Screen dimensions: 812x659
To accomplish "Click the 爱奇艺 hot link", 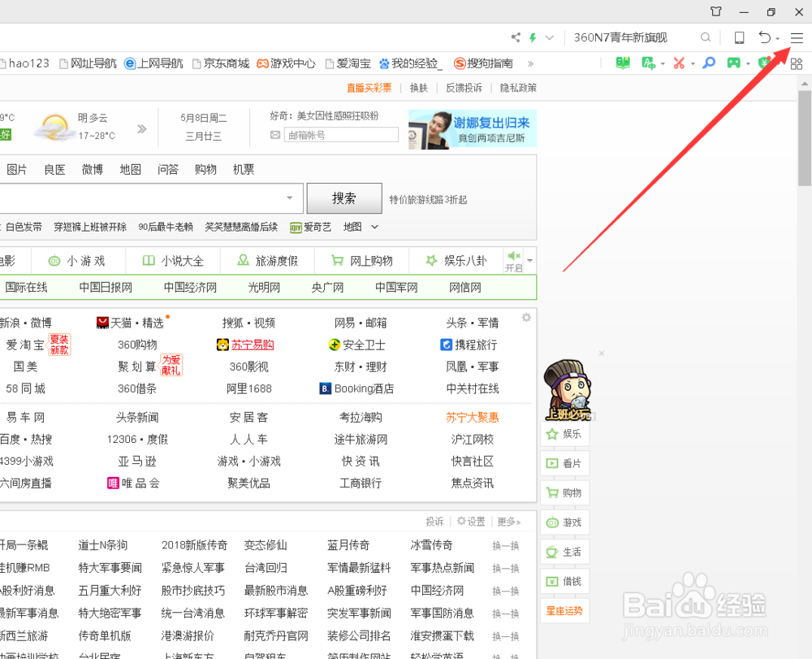I will 311,227.
